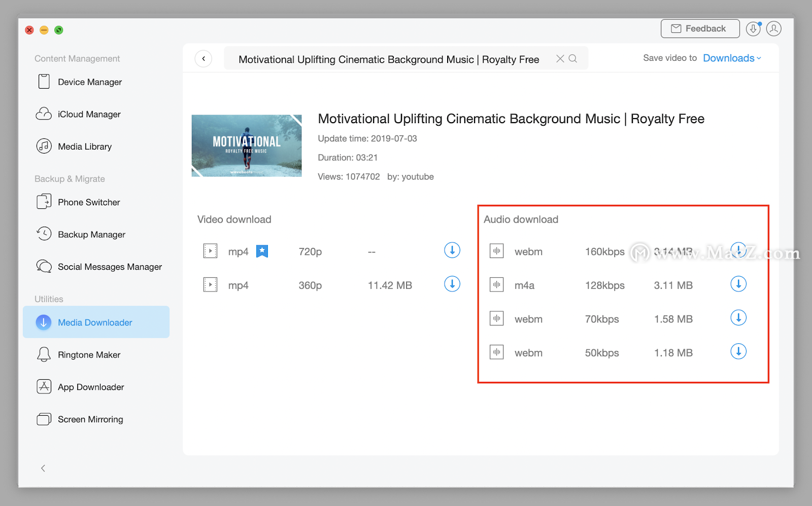812x506 pixels.
Task: Click the Social Messages chat bubble icon
Action: 44,266
